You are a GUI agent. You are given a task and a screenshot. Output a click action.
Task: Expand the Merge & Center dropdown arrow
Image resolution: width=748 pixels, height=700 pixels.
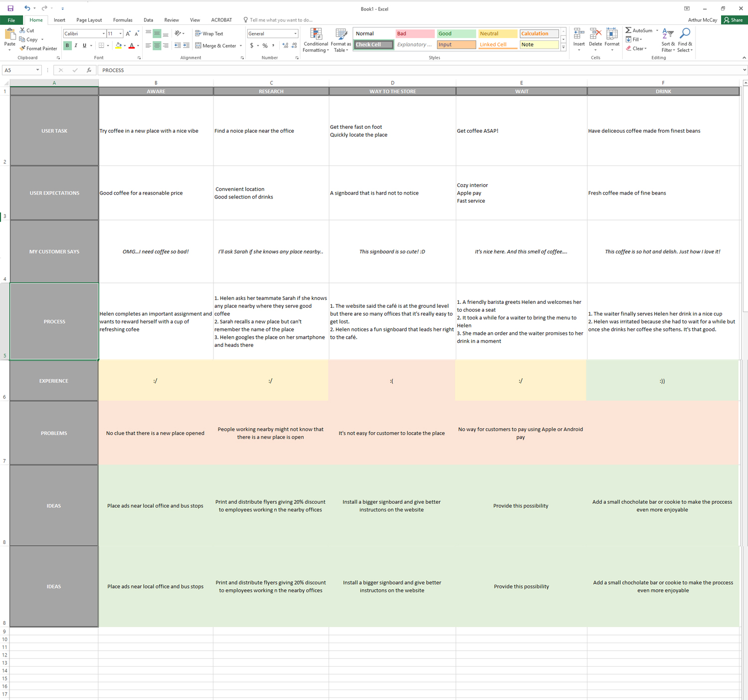click(x=241, y=46)
